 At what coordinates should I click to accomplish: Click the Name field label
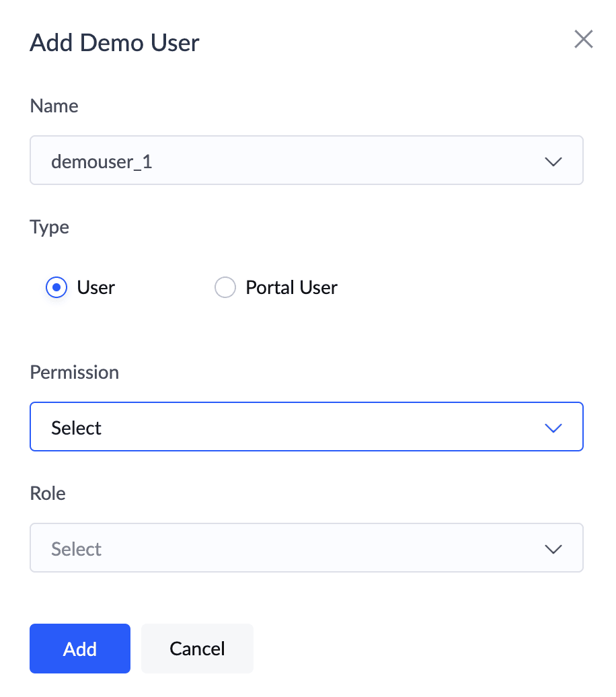point(54,106)
